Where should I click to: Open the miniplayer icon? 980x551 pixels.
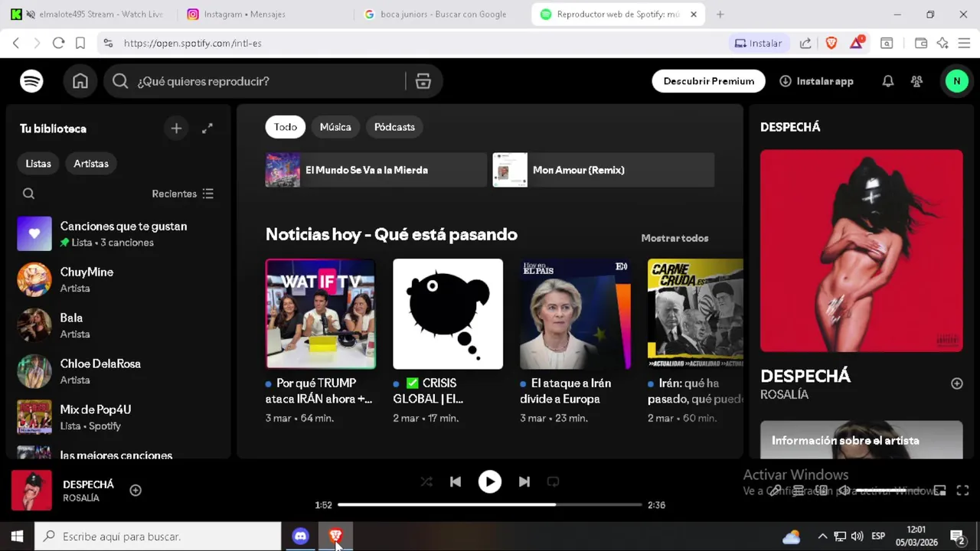click(940, 491)
